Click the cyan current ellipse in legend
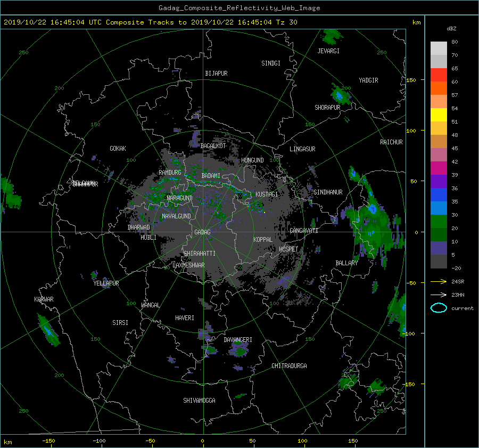 coord(439,308)
